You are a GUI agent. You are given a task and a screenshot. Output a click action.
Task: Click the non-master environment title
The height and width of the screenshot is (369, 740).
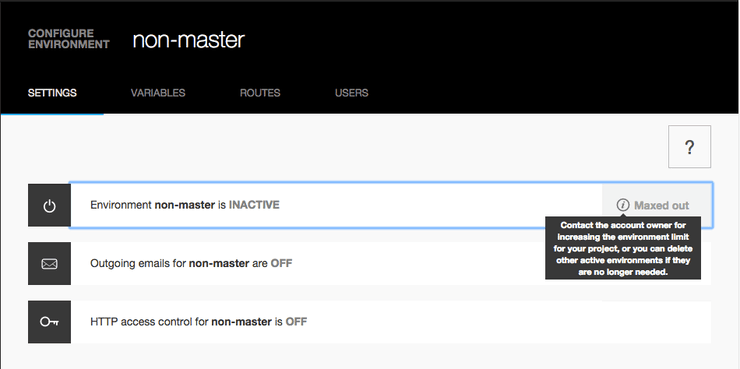pyautogui.click(x=189, y=40)
